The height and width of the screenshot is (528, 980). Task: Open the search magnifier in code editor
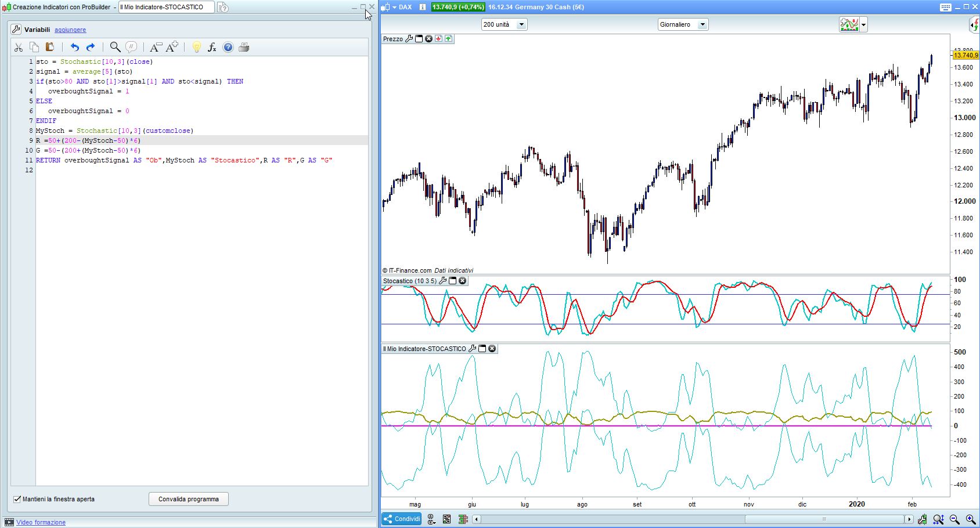[x=115, y=48]
